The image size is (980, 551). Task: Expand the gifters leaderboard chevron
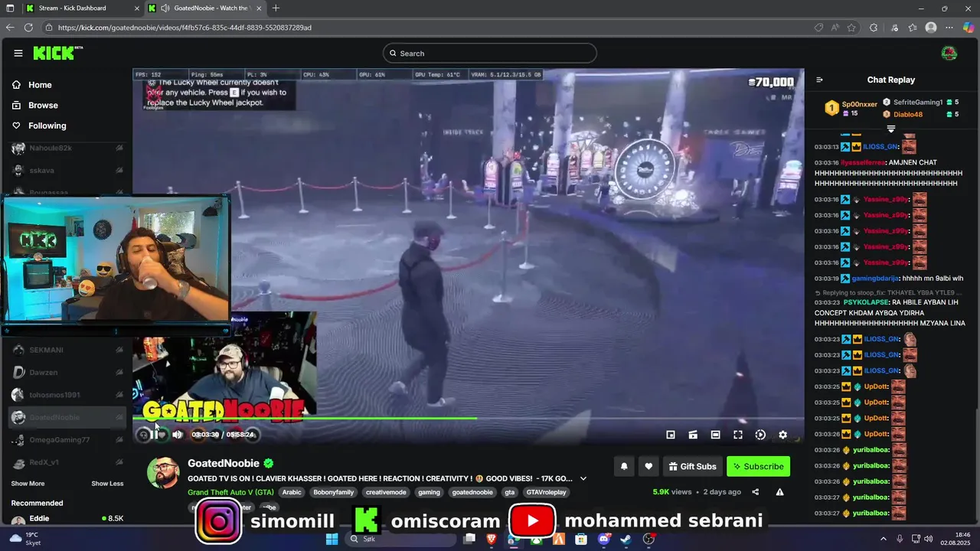[890, 129]
